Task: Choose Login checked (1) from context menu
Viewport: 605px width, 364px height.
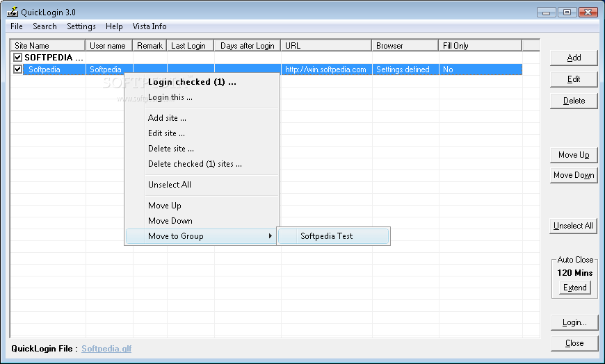Action: point(202,82)
